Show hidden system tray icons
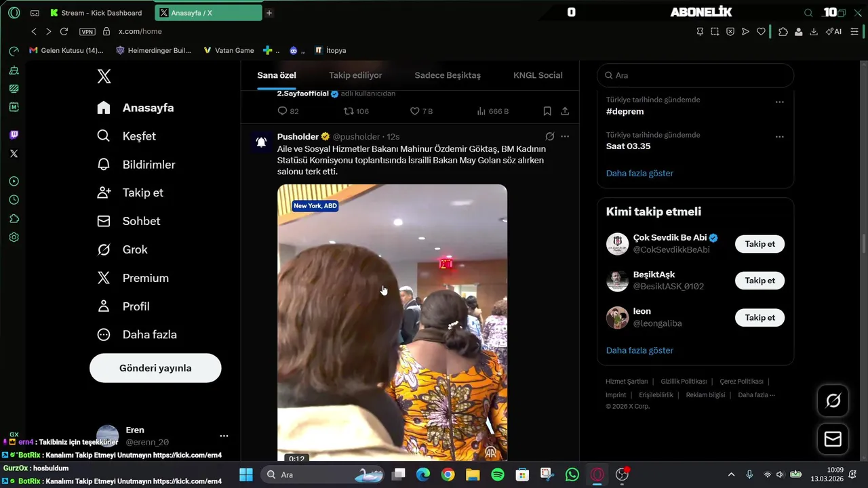The image size is (868, 488). tap(731, 474)
